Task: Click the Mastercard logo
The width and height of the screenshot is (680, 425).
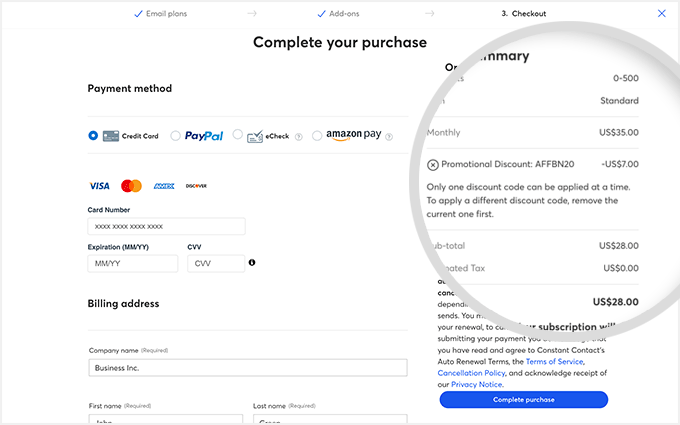Action: [131, 186]
